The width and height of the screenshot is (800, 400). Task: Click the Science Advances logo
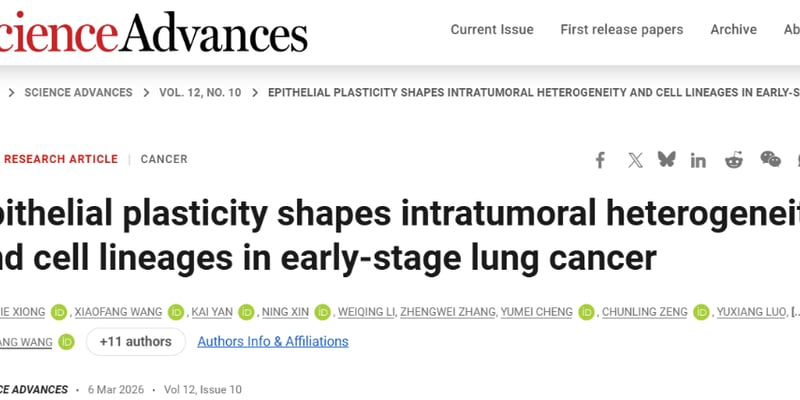[x=150, y=30]
